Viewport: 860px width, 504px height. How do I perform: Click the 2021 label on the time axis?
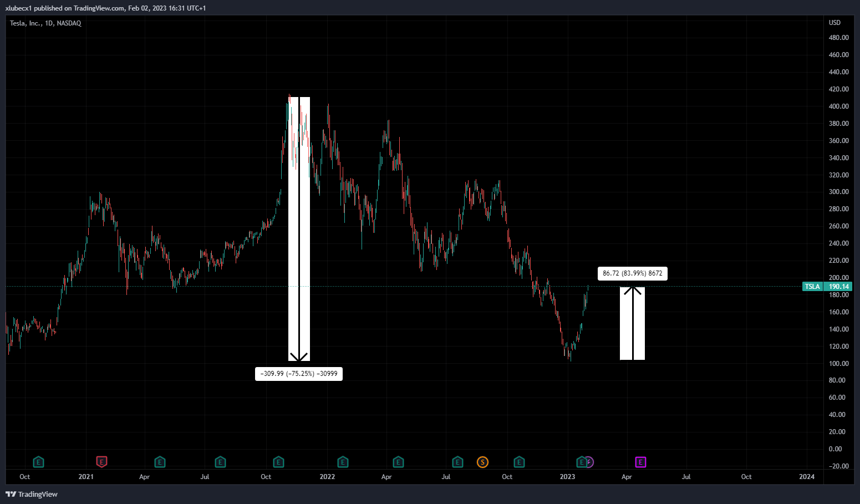[x=86, y=477]
